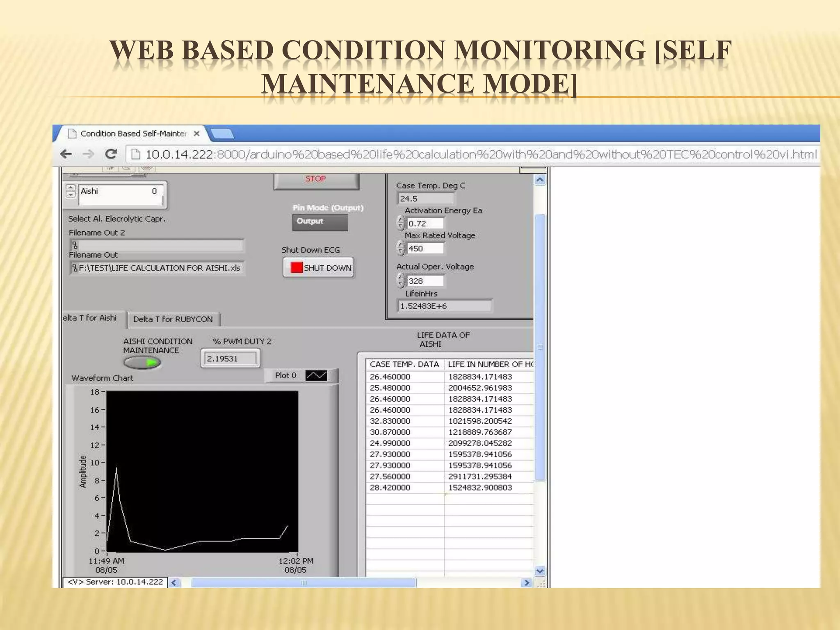Click life value 2911731.295384
The image size is (840, 630).
tap(489, 477)
